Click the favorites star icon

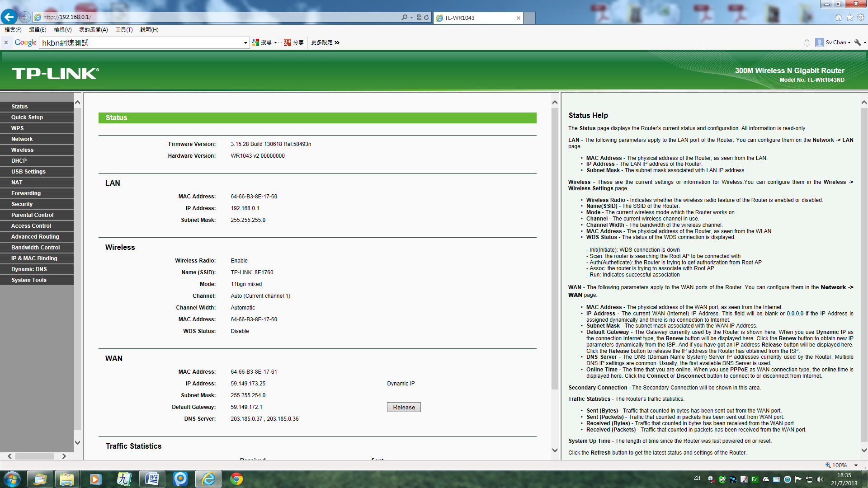coord(849,17)
